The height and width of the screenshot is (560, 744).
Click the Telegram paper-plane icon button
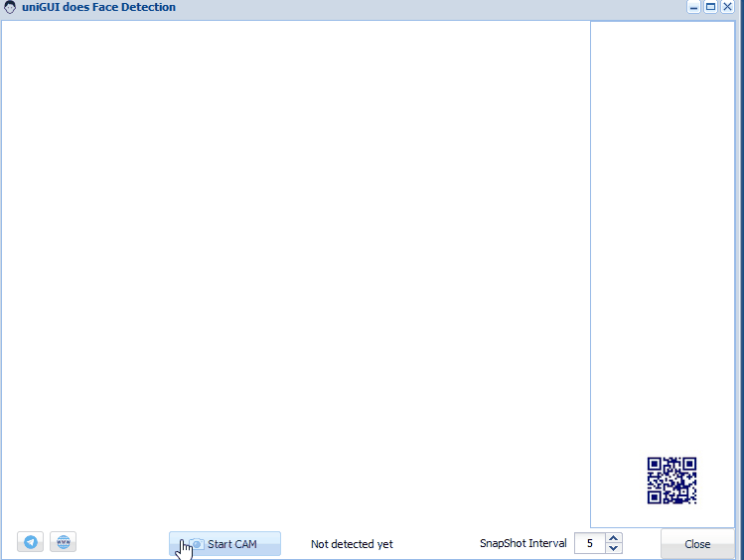[x=31, y=541]
